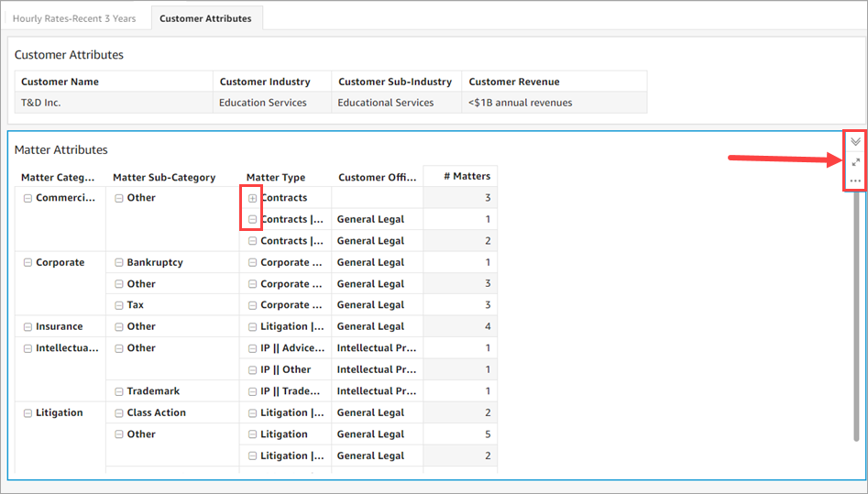Collapse the IP || Trade matter type
The height and width of the screenshot is (494, 868).
point(252,391)
